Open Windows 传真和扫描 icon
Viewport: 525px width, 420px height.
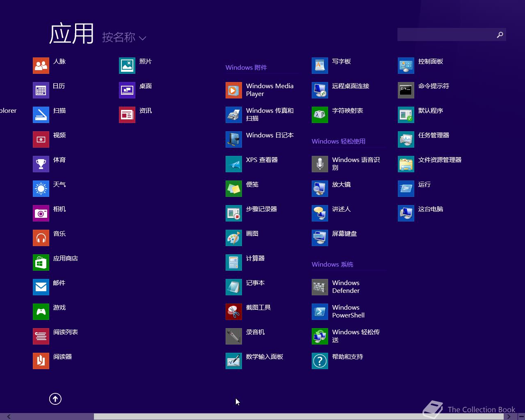[x=234, y=115]
